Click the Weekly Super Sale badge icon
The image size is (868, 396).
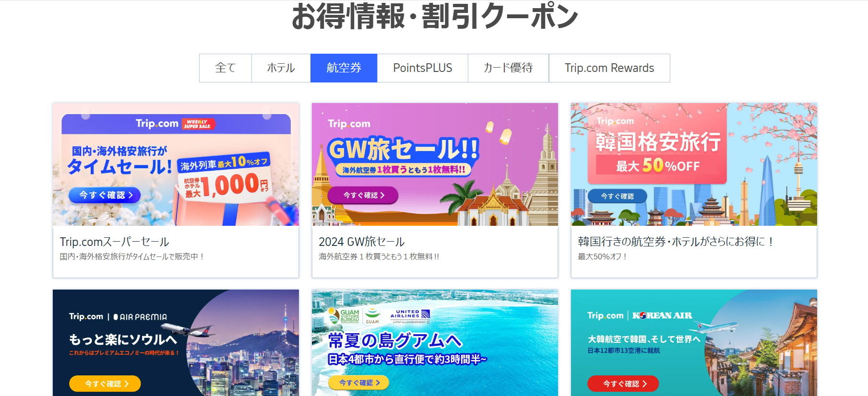click(199, 124)
